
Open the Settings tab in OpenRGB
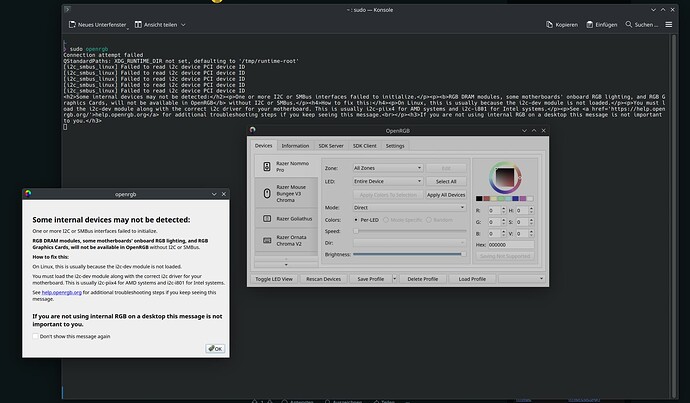coord(395,146)
